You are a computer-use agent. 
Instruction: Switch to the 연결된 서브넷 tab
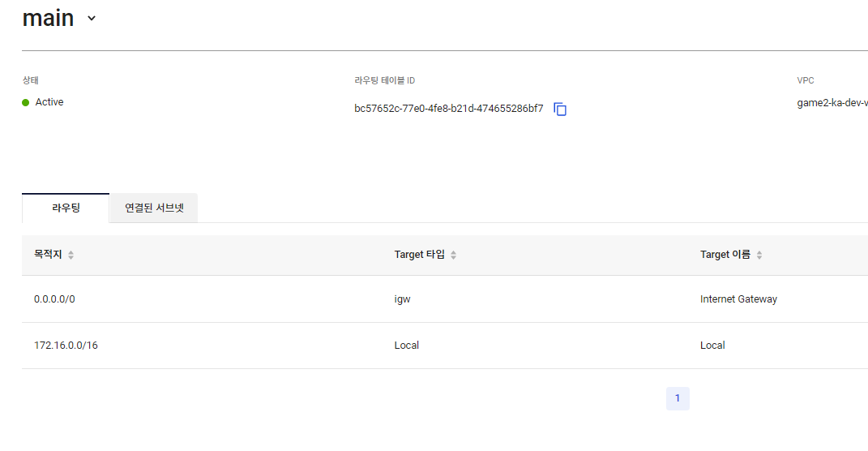pyautogui.click(x=154, y=208)
